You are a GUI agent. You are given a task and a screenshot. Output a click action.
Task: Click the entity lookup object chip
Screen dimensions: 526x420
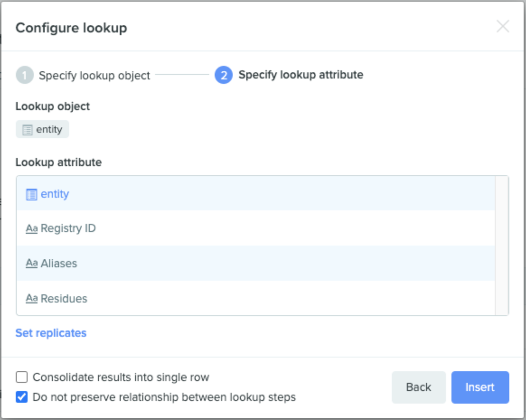(42, 129)
